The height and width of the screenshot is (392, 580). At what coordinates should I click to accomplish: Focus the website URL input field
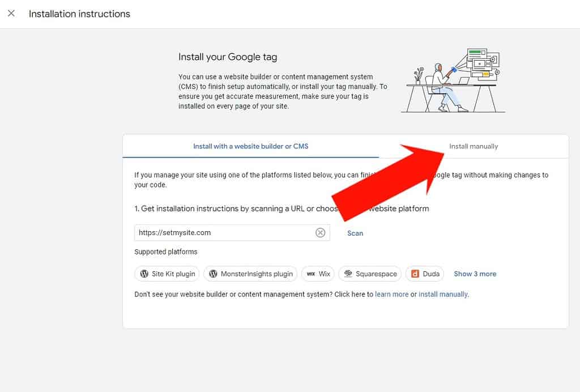[x=232, y=233]
